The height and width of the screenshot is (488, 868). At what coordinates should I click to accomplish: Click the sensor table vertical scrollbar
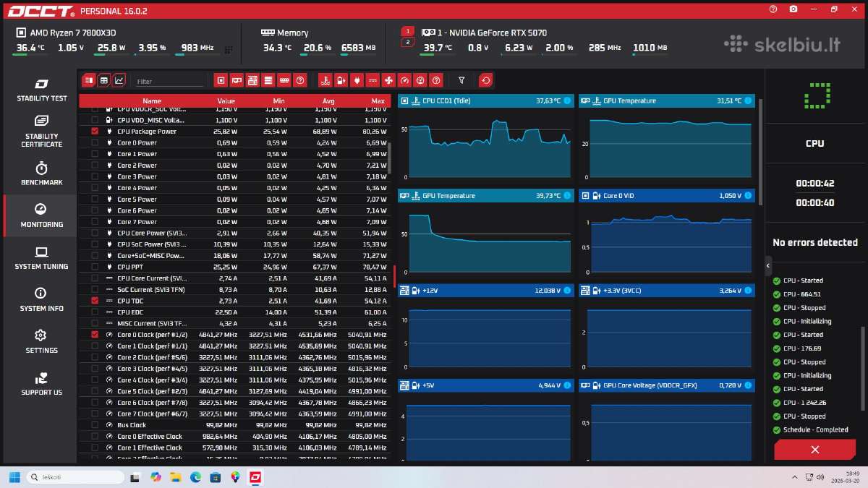[390, 158]
